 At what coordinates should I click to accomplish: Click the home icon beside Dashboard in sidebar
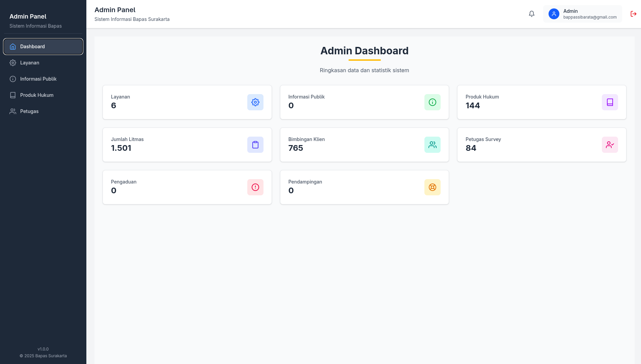coord(13,47)
